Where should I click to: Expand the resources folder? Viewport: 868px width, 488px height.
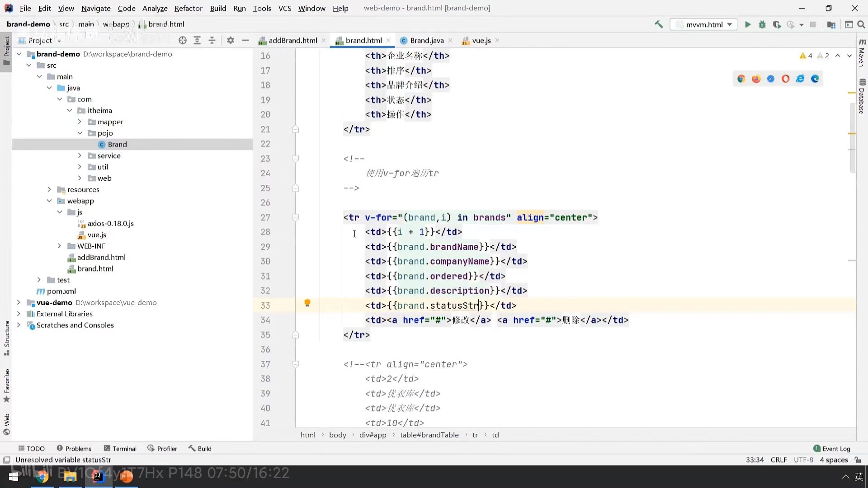49,189
